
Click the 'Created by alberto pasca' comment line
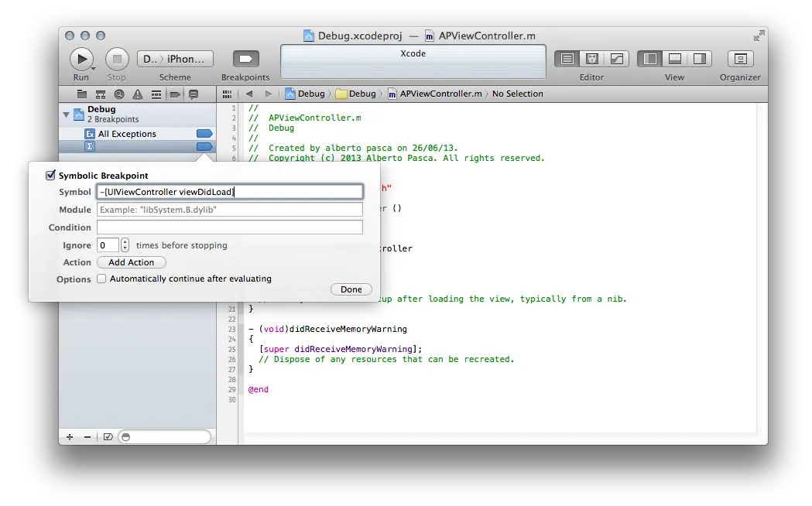[x=353, y=148]
